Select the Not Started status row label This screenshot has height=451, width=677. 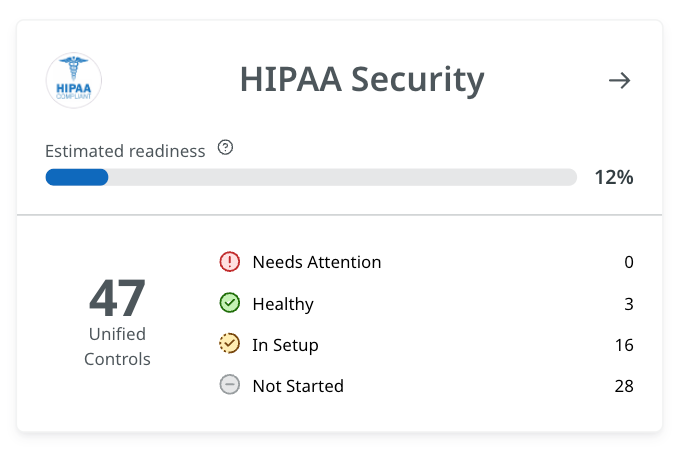tap(298, 386)
